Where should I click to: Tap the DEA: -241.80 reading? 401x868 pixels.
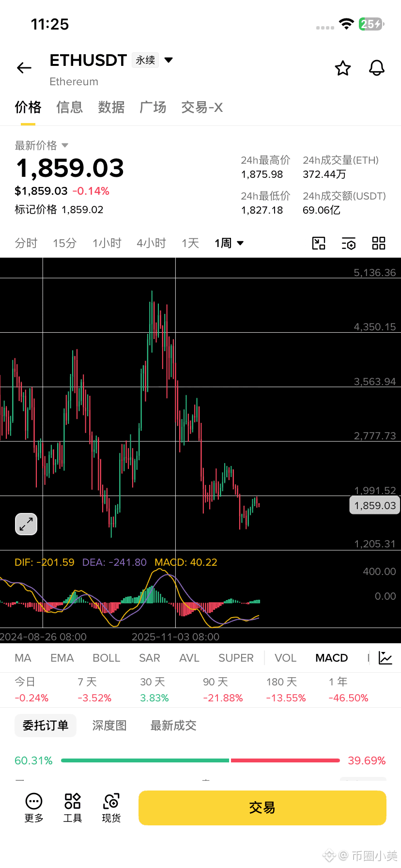coord(114,562)
